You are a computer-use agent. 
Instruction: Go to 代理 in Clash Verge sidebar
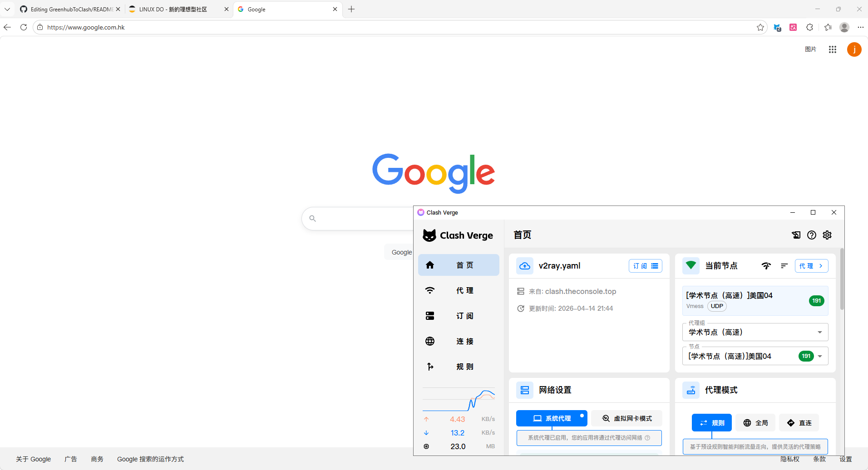[x=459, y=290]
